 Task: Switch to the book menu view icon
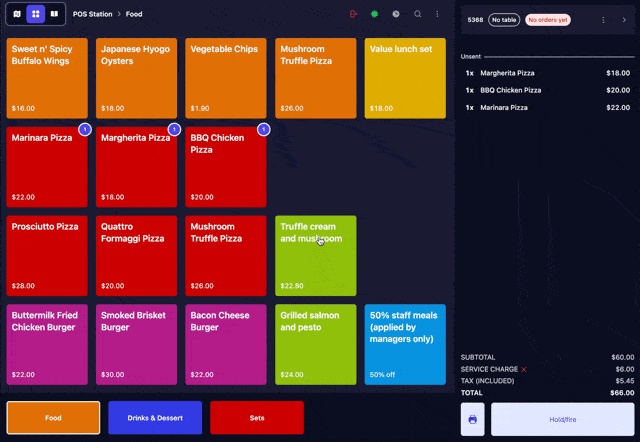pos(53,14)
